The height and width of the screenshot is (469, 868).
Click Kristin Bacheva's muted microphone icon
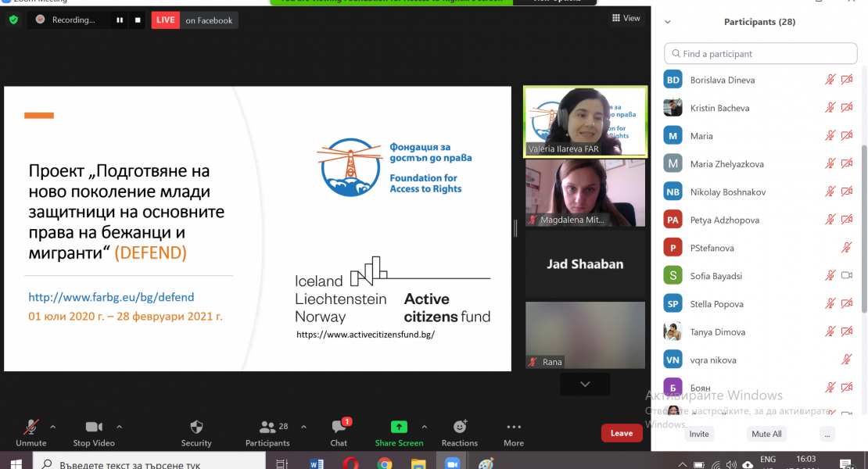coord(830,108)
